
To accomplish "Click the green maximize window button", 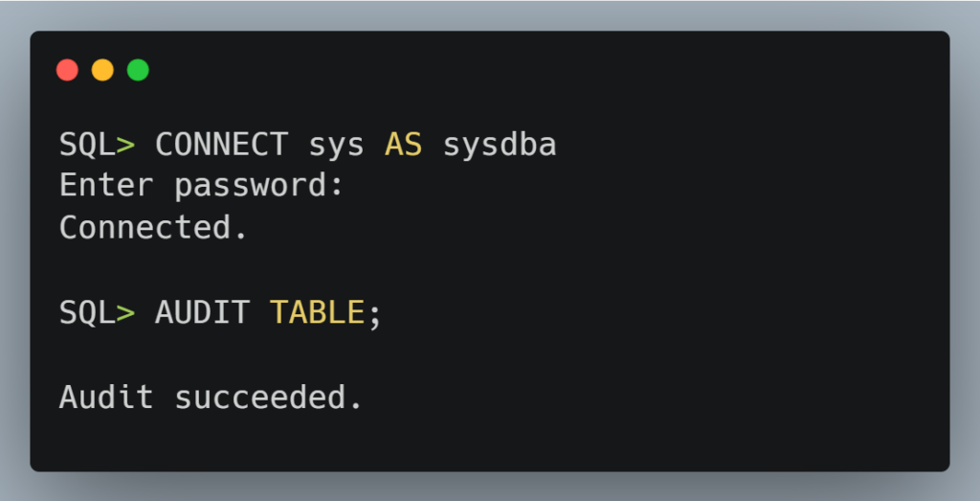I will 138,70.
